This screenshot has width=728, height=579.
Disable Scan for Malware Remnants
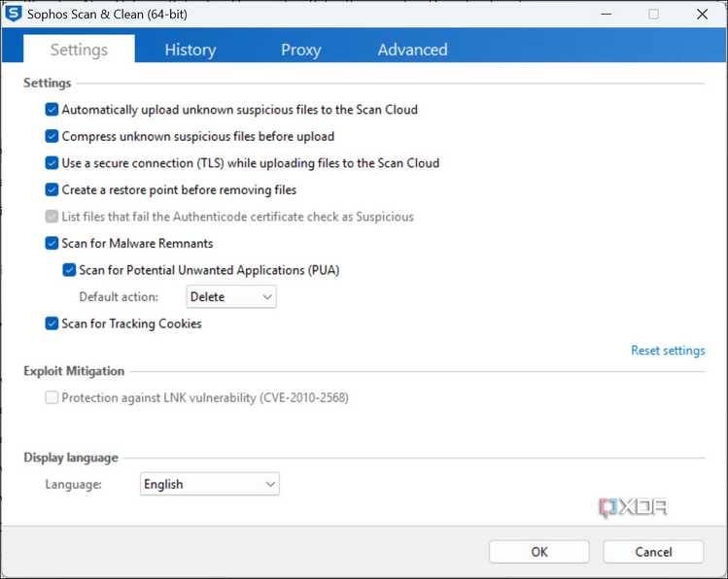(52, 243)
